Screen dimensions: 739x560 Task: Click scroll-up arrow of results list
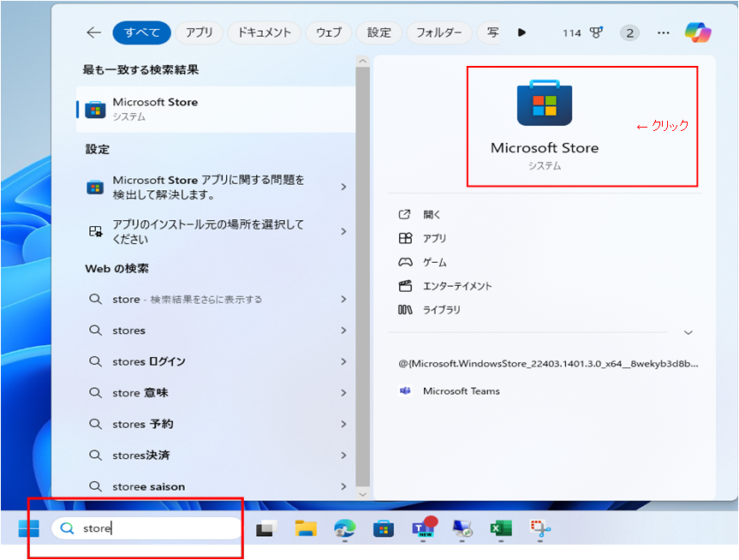pyautogui.click(x=362, y=61)
